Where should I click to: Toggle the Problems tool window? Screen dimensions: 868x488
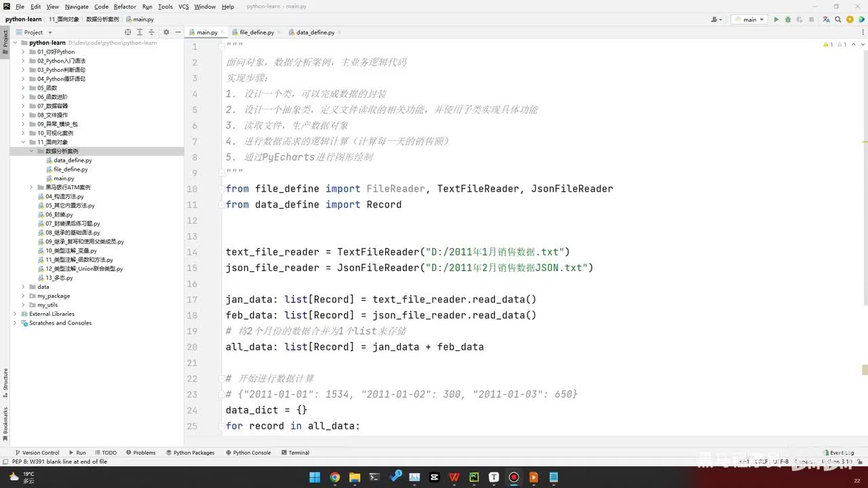140,453
